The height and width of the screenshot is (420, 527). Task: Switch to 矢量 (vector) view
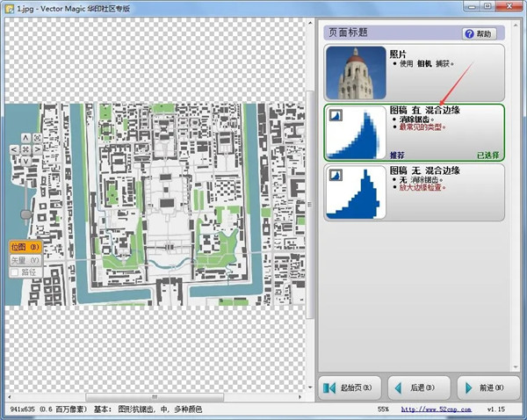pyautogui.click(x=25, y=260)
